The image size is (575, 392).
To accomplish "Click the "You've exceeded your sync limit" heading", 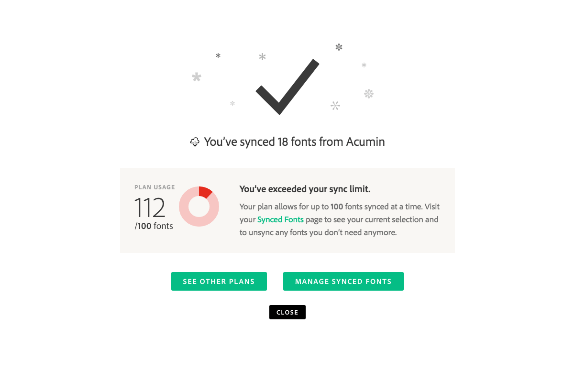I will click(x=305, y=189).
